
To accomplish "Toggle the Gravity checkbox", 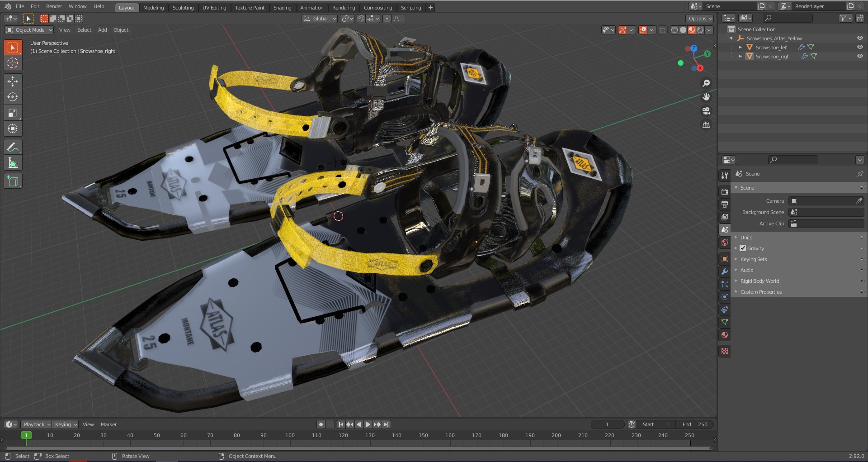I will coord(743,248).
